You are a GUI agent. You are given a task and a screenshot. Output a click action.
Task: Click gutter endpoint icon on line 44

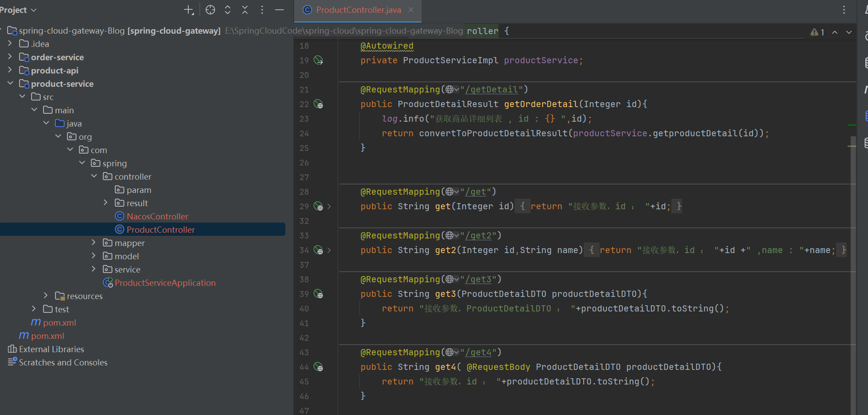[318, 367]
